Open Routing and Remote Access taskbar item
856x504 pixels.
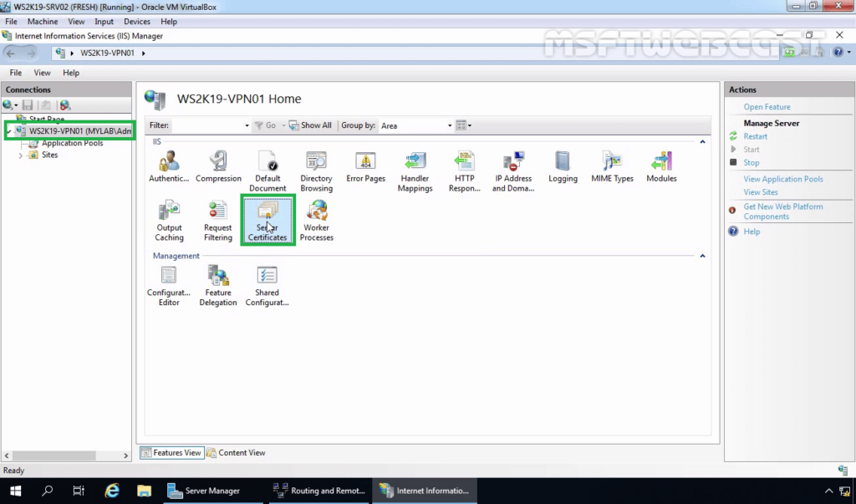(x=318, y=491)
